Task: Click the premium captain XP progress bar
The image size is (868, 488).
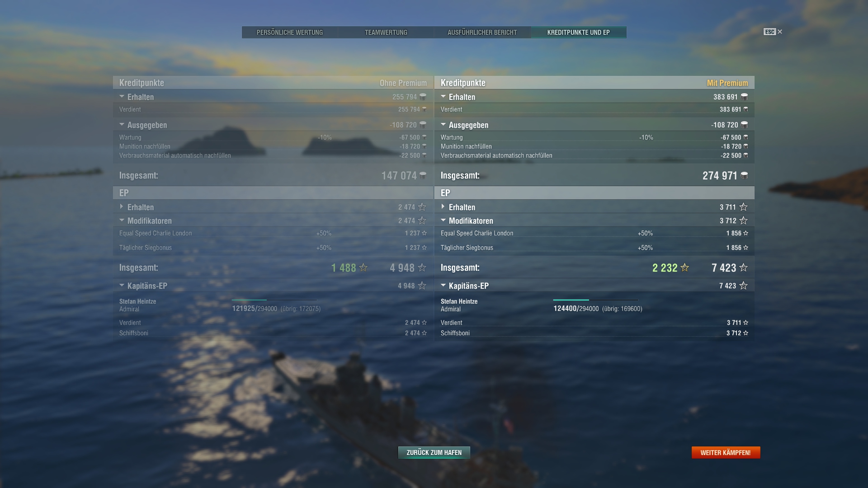Action: (596, 300)
